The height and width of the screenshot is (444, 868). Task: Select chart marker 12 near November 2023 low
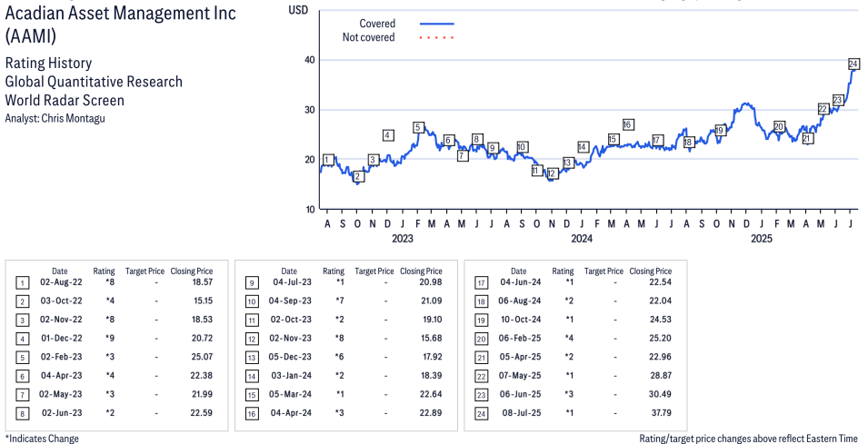point(551,173)
